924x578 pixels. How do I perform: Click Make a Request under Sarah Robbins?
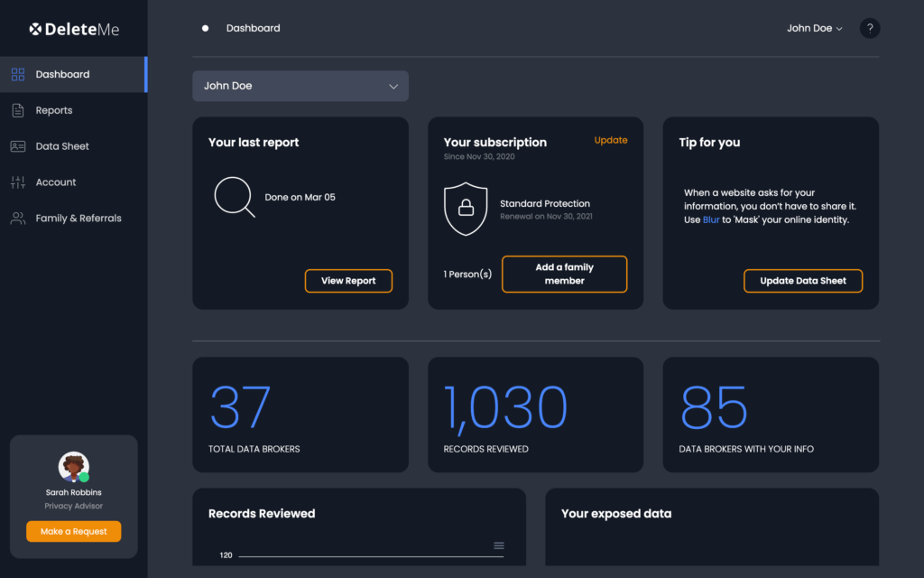click(x=73, y=531)
